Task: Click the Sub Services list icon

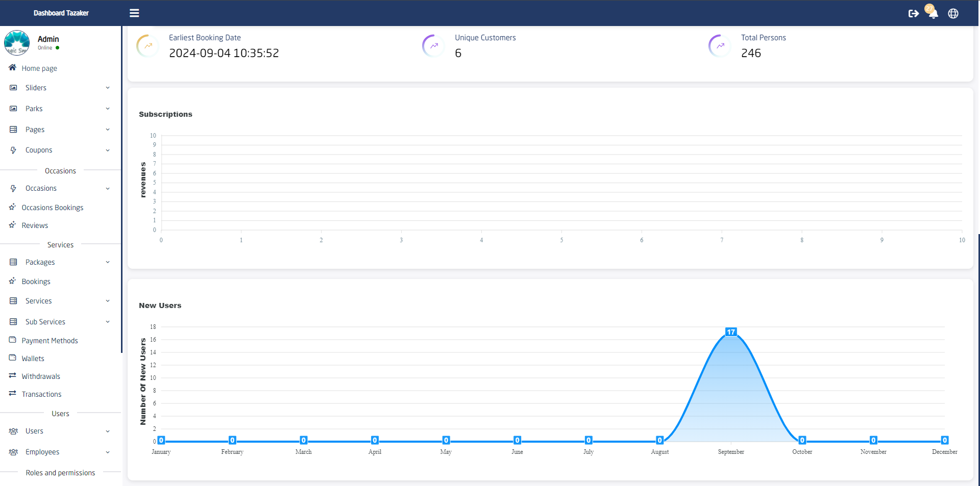Action: click(13, 322)
